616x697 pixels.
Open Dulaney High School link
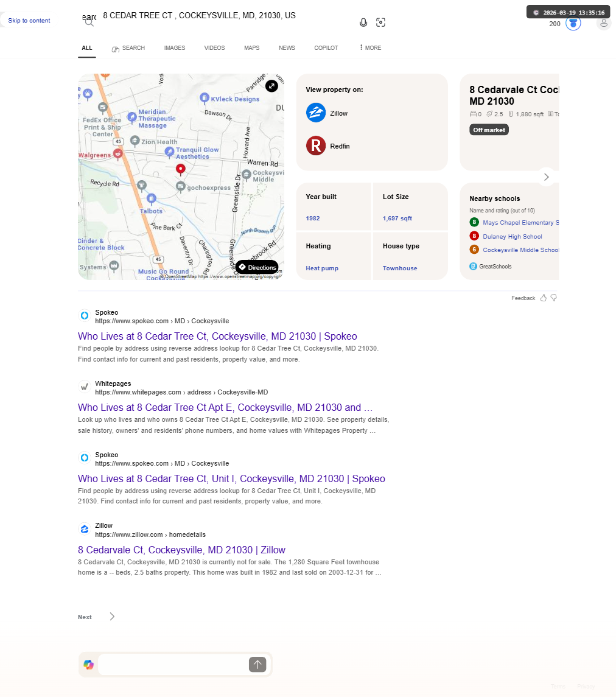tap(513, 236)
